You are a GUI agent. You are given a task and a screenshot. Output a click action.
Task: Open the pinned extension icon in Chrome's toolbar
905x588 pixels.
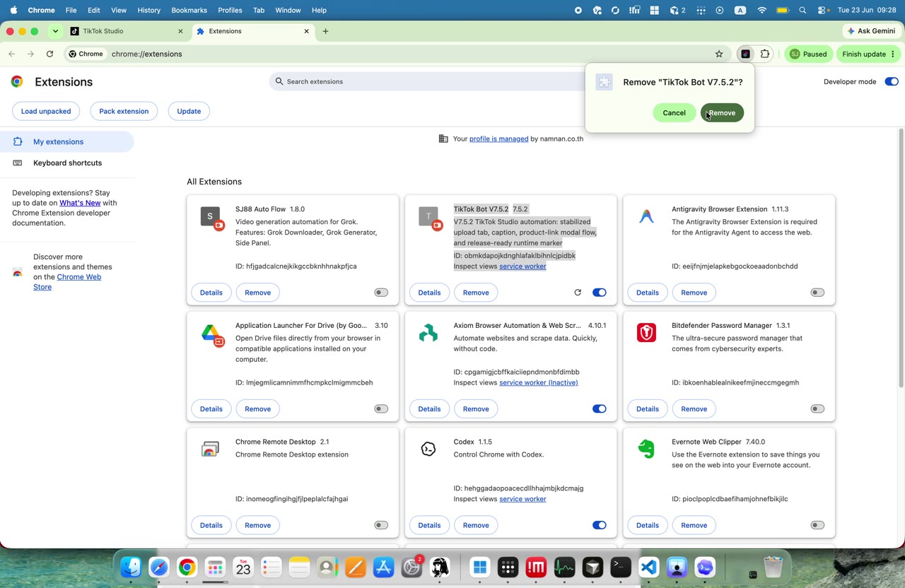tap(745, 54)
